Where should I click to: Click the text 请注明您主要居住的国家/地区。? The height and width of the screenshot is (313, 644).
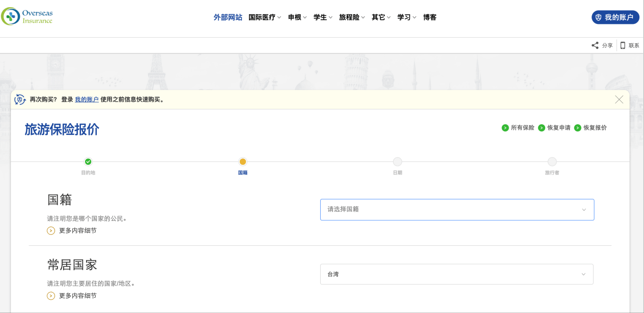coord(91,283)
